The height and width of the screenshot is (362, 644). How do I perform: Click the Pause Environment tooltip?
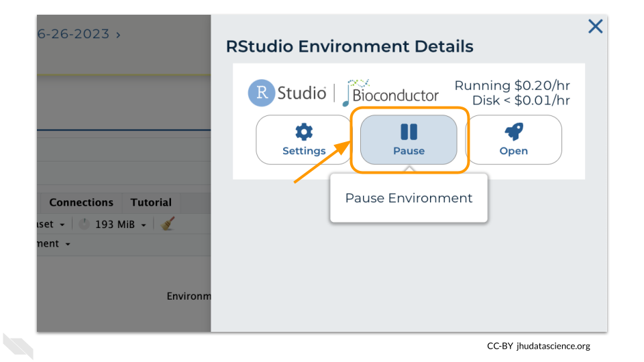pyautogui.click(x=409, y=198)
